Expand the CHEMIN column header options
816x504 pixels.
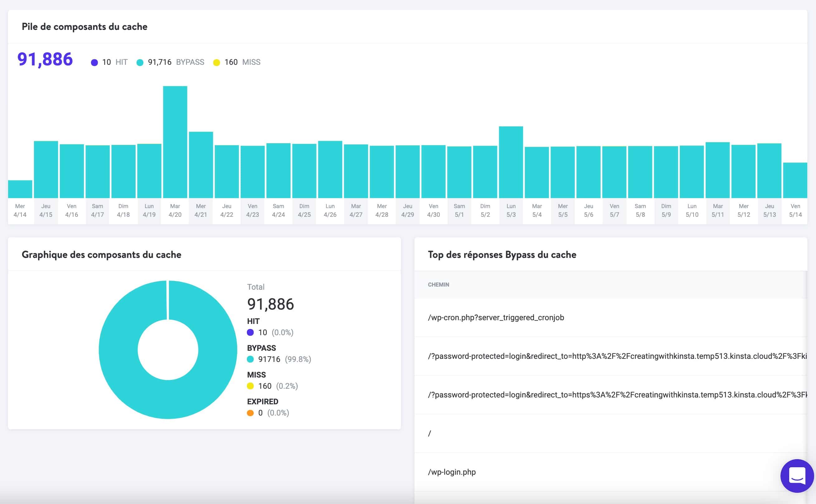(438, 285)
